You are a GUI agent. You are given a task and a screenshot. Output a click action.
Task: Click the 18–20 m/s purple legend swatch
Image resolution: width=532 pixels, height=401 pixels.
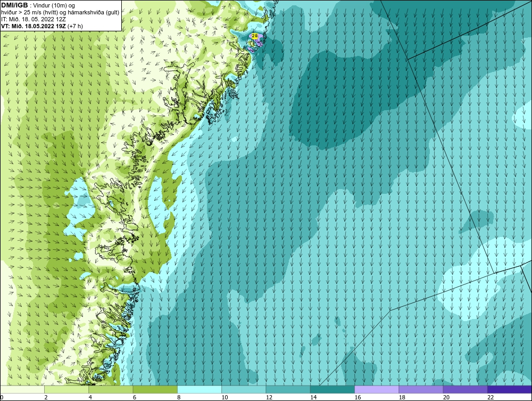click(421, 389)
